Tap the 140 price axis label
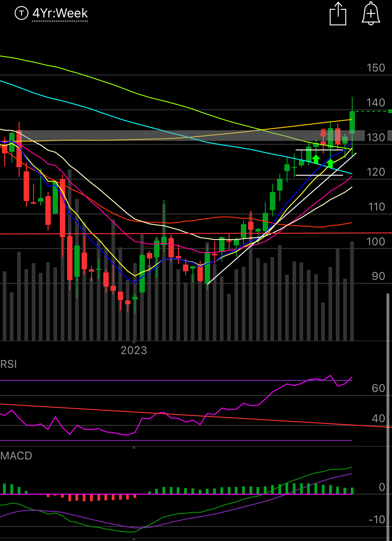This screenshot has width=392, height=541. (376, 103)
